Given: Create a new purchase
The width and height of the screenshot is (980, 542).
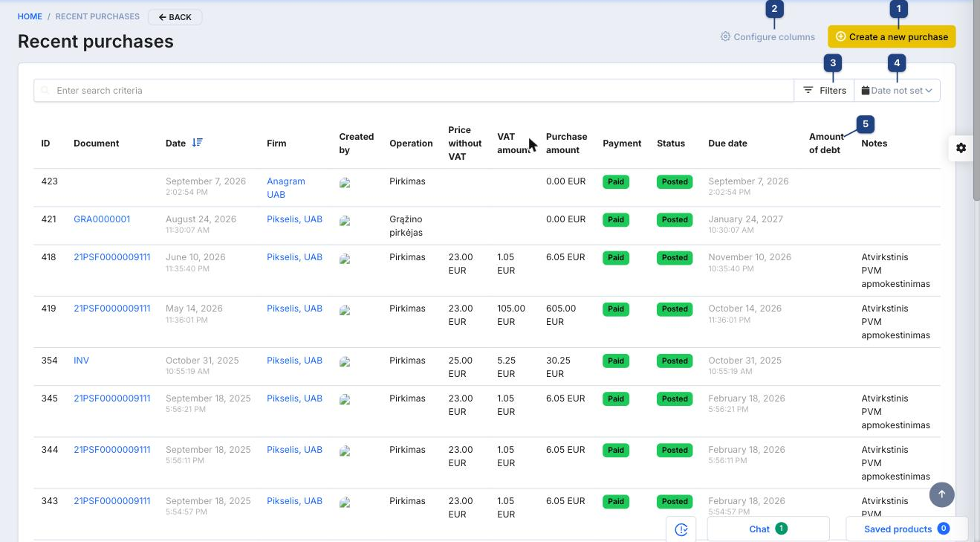Looking at the screenshot, I should tap(892, 36).
